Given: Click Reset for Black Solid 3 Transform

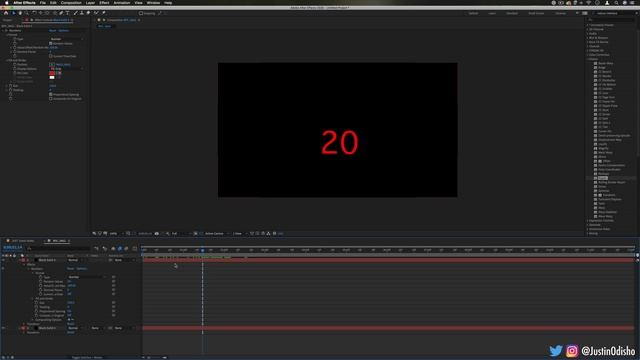Looking at the screenshot, I should point(71,333).
